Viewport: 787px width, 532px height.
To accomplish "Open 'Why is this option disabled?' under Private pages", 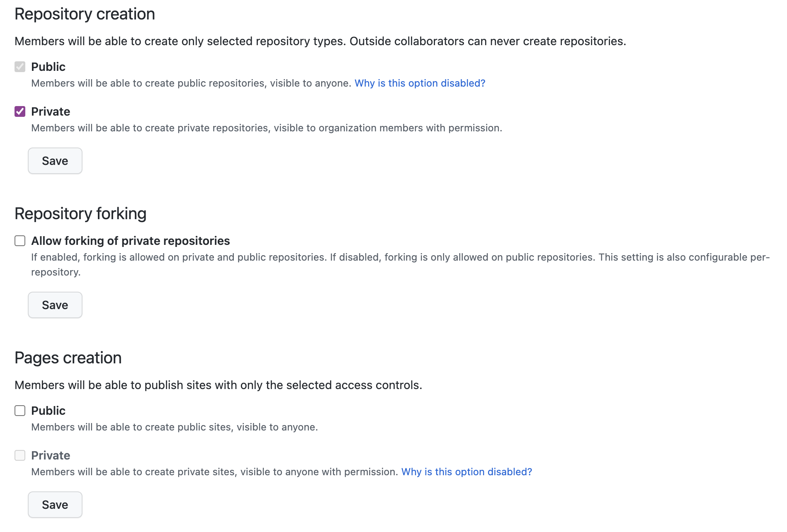I will [x=466, y=472].
